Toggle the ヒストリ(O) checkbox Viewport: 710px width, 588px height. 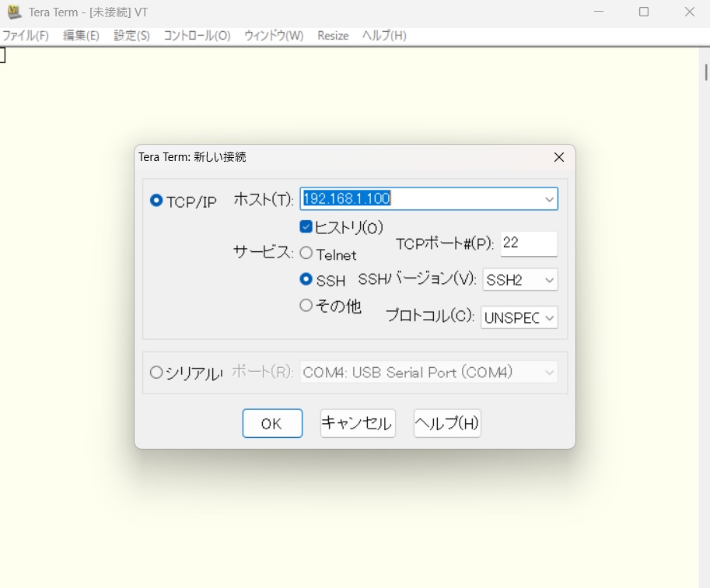click(x=306, y=227)
